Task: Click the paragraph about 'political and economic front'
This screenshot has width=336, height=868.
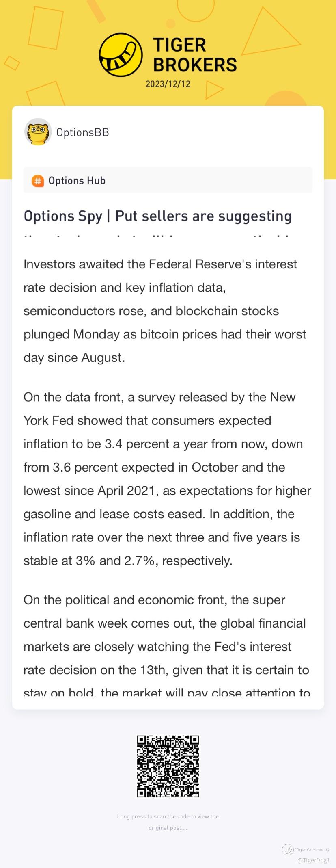Action: 166,646
